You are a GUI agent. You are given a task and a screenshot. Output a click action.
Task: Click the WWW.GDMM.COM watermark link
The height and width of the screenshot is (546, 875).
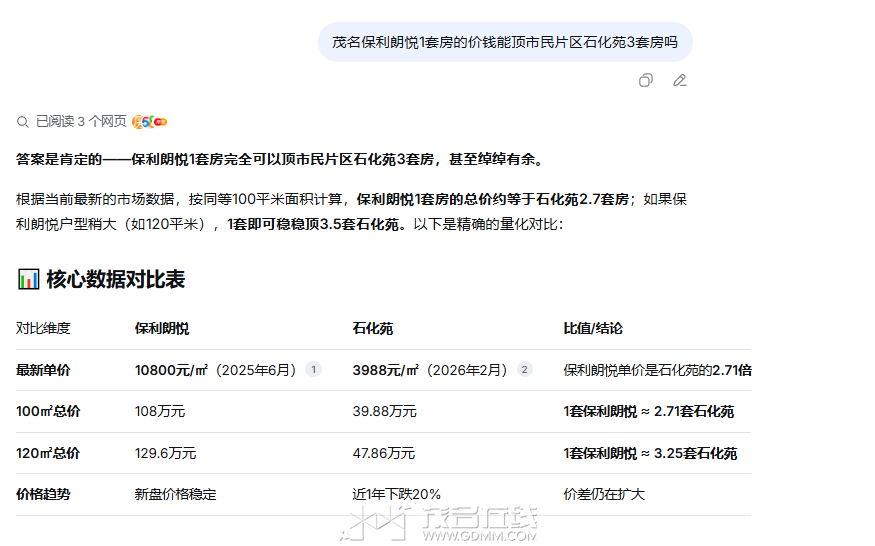pos(480,536)
